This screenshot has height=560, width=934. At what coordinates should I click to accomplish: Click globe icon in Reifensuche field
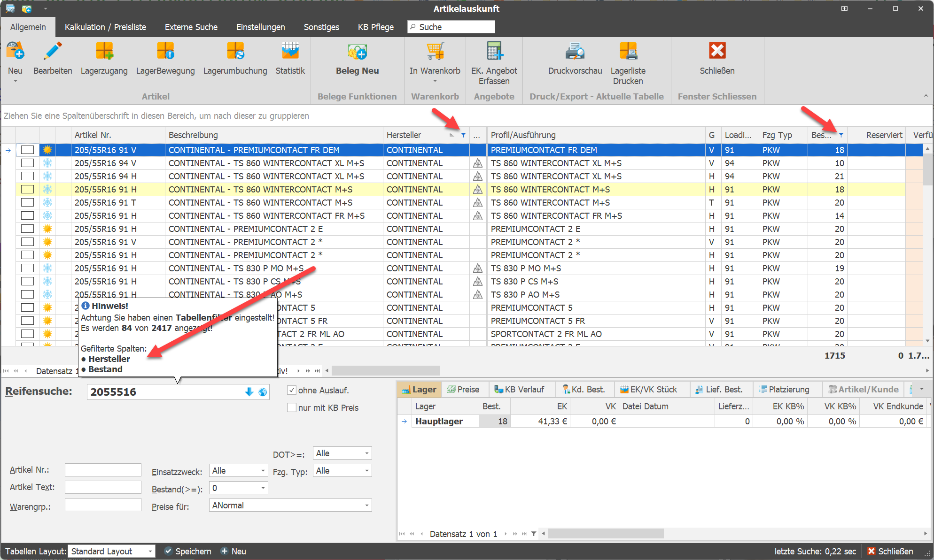[263, 392]
